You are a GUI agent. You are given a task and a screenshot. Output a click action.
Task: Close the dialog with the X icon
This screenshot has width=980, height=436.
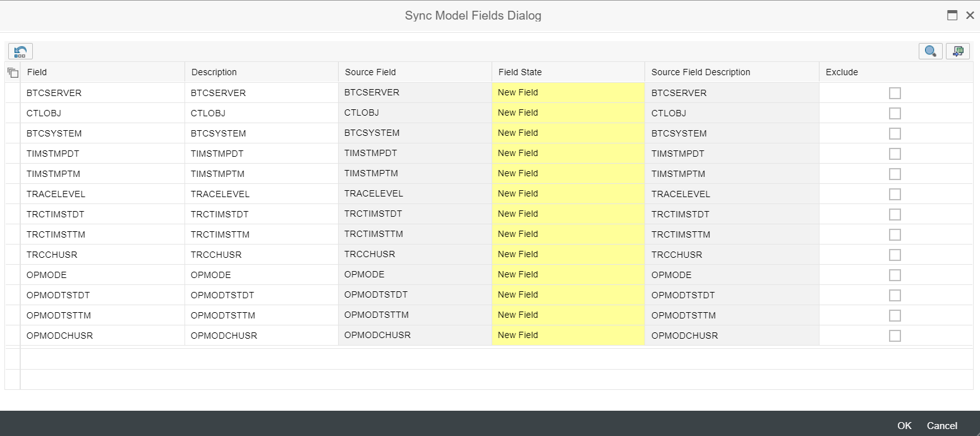[970, 16]
